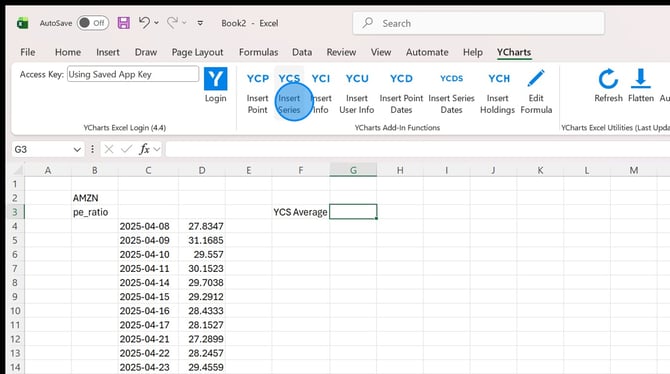
Task: Click value cell 29.2912
Action: [x=202, y=297]
